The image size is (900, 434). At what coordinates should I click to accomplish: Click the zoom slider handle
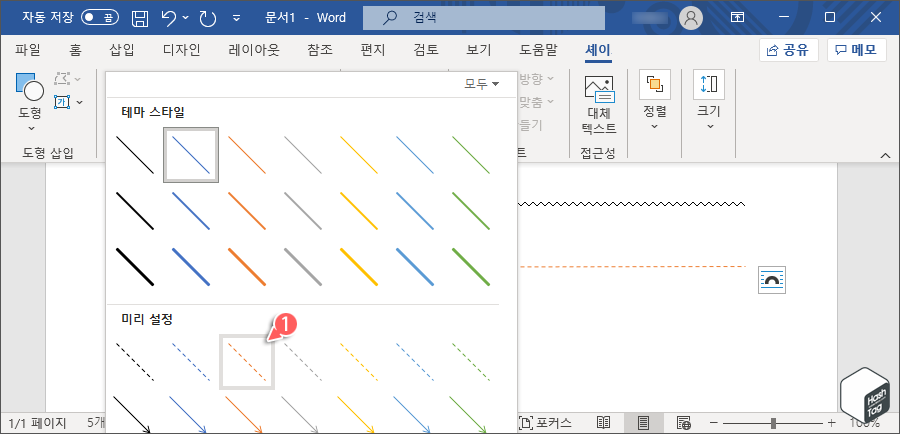pos(773,423)
